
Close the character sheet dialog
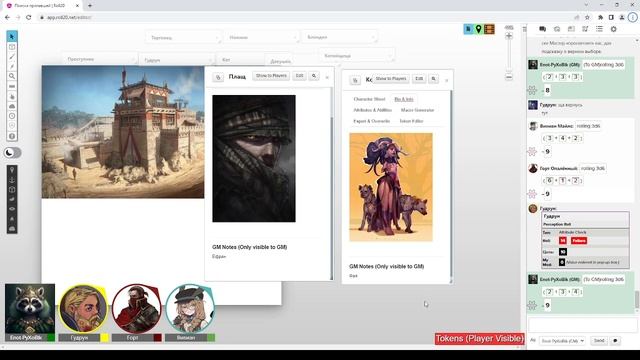click(447, 80)
